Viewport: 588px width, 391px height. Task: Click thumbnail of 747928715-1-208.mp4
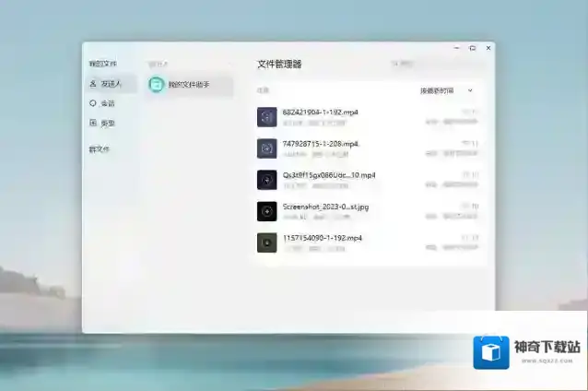coord(267,148)
